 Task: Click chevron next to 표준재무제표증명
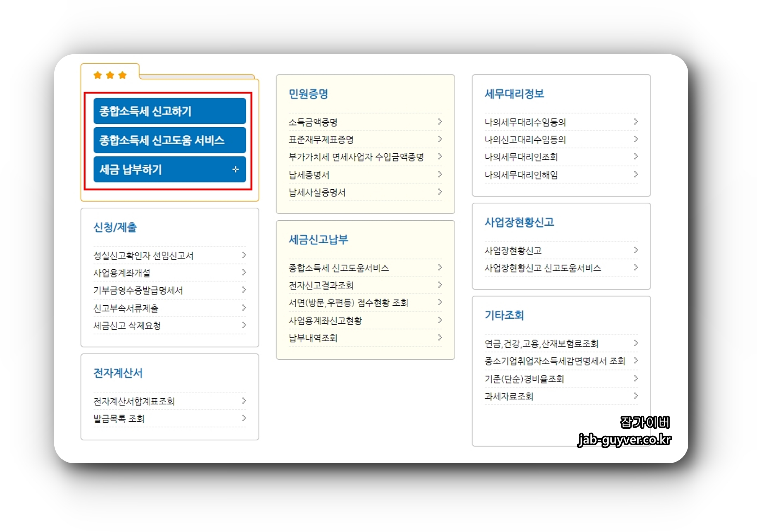(440, 139)
